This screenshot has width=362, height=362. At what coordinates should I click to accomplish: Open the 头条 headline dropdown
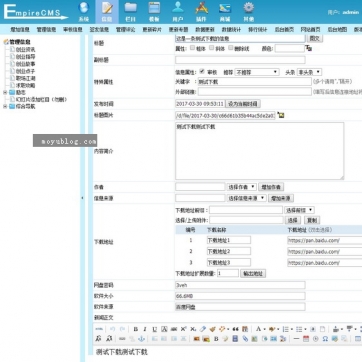[x=309, y=72]
